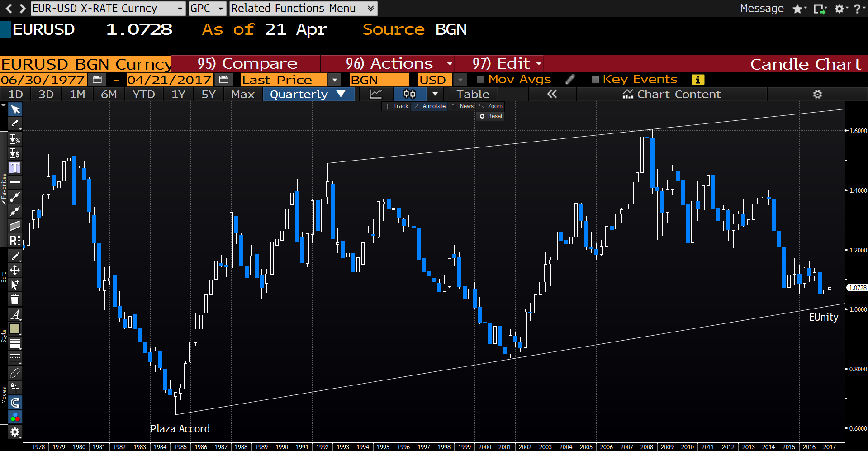
Task: Open the start date calendar picker
Action: 97,80
